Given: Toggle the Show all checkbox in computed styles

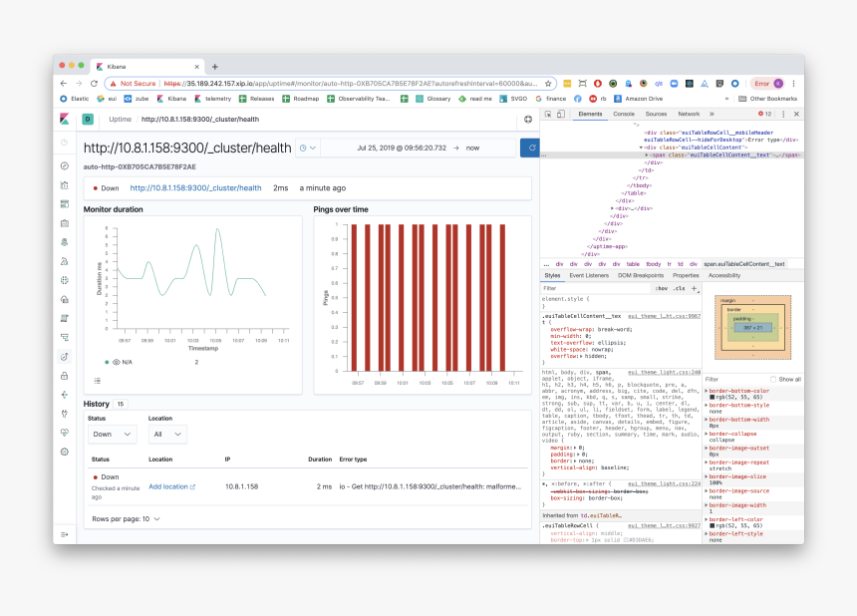Looking at the screenshot, I should pos(773,379).
